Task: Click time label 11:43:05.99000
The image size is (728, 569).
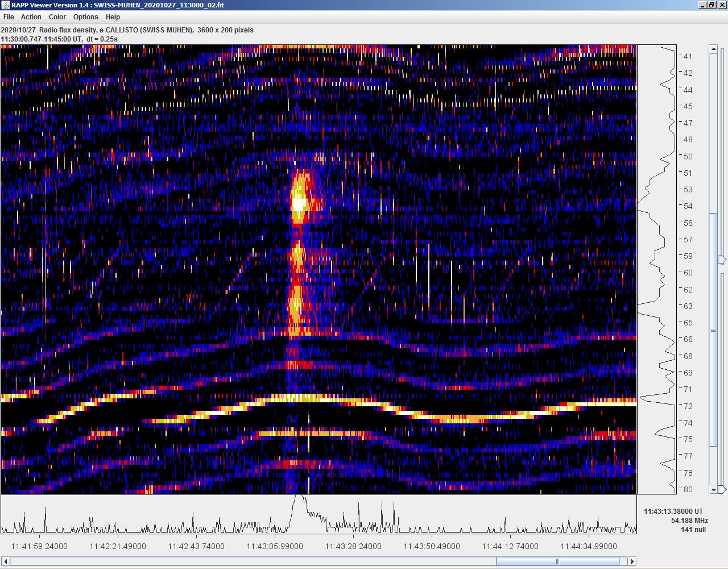Action: tap(275, 546)
